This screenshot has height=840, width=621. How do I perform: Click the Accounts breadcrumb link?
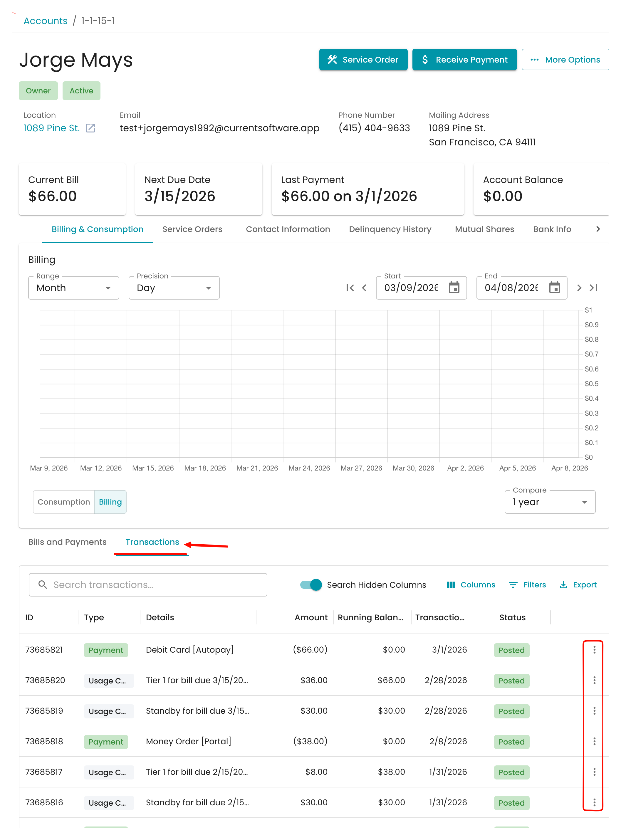pyautogui.click(x=46, y=21)
